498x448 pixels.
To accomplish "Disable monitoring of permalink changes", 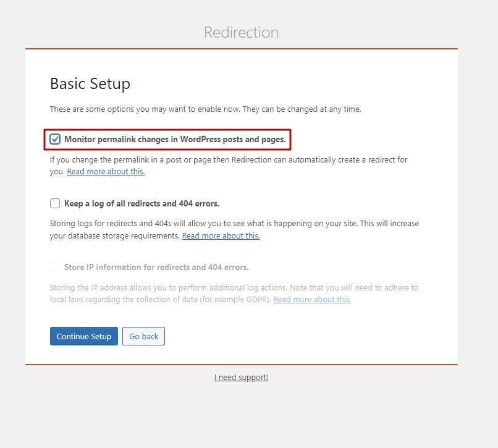I will coord(55,139).
